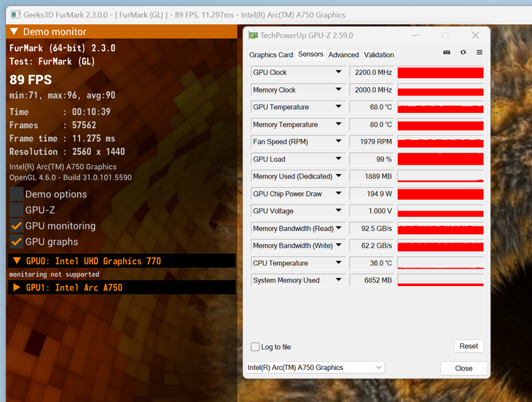Click the GPU Load history graph
The image size is (532, 402).
(440, 159)
